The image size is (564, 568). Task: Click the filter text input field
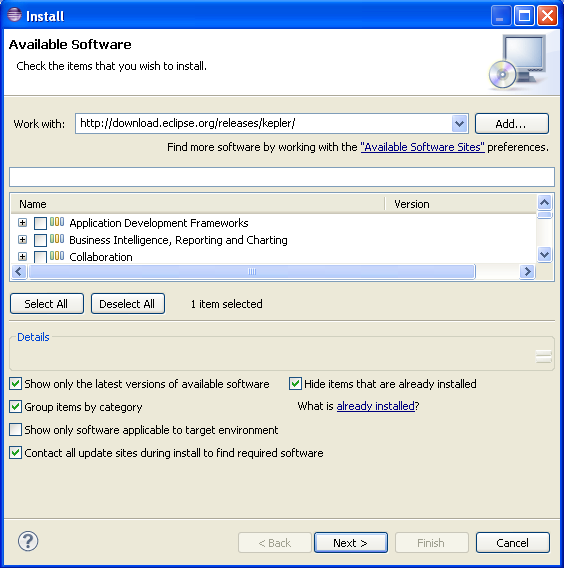point(282,177)
